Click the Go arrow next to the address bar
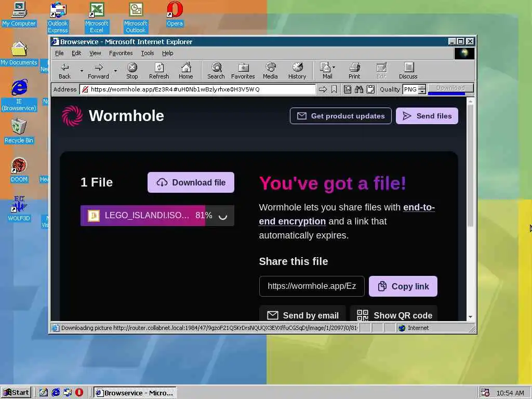Image resolution: width=532 pixels, height=399 pixels. pos(323,89)
